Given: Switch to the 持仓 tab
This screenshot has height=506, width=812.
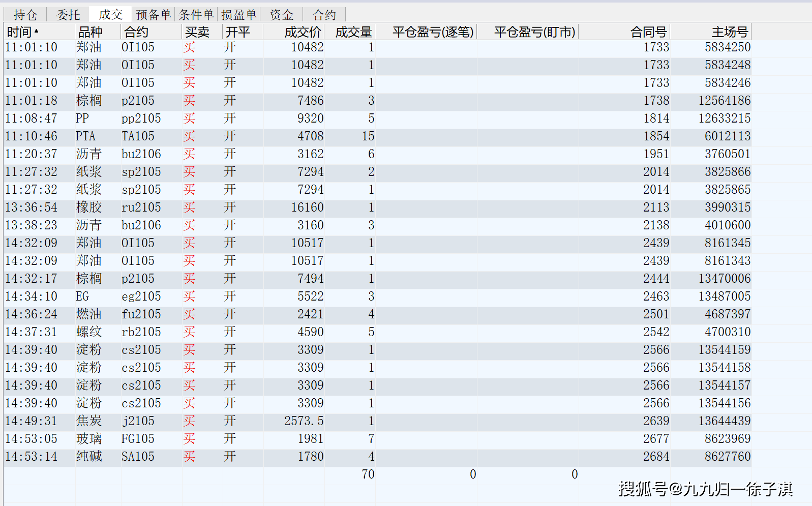Looking at the screenshot, I should coord(25,15).
